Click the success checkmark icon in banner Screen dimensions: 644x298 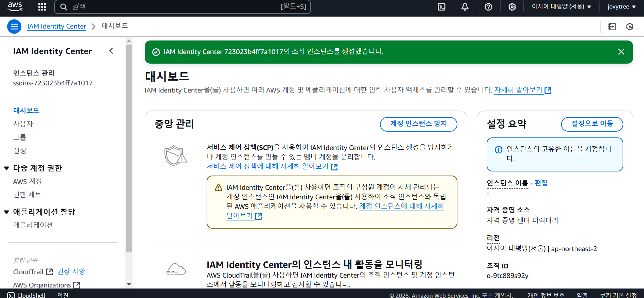156,52
